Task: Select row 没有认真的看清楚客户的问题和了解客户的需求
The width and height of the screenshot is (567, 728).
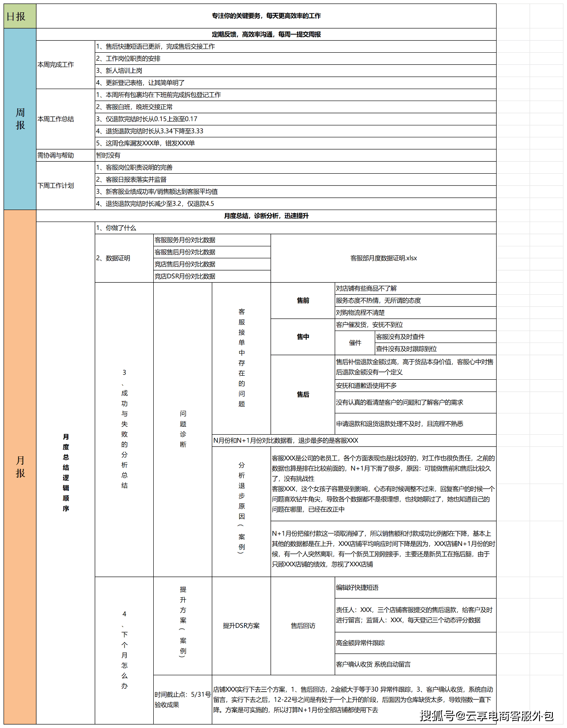Action: click(x=416, y=402)
